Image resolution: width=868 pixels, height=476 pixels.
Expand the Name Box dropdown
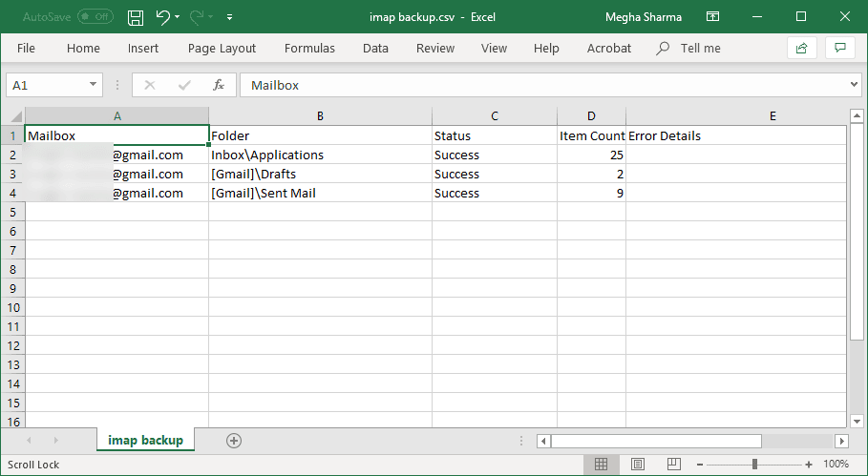tap(93, 85)
